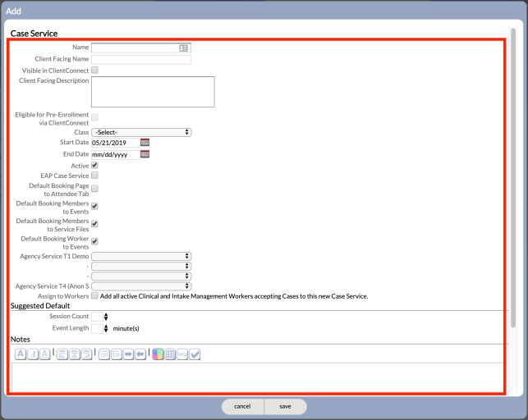The height and width of the screenshot is (420, 528).
Task: Adjust the Event Length stepper arrows
Action: tap(106, 328)
